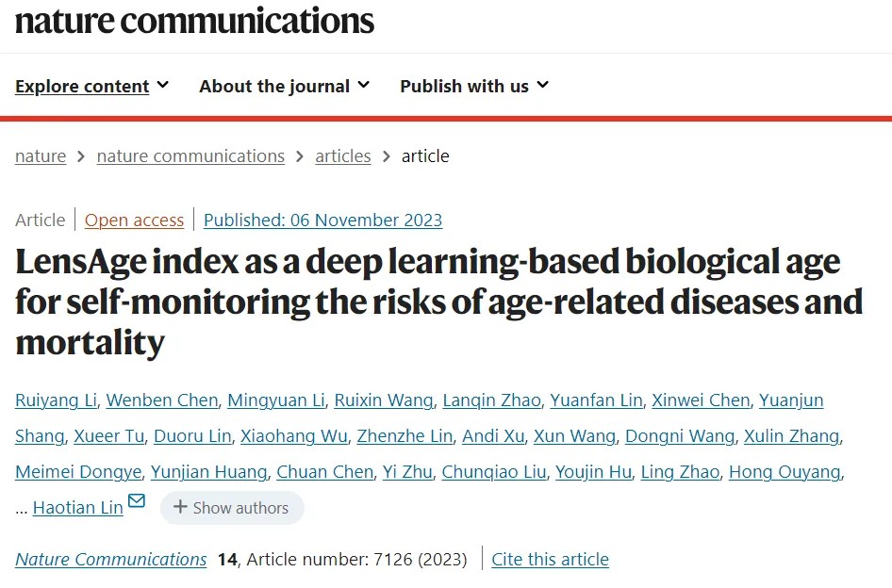Go to the nature breadcrumb link

pyautogui.click(x=41, y=156)
